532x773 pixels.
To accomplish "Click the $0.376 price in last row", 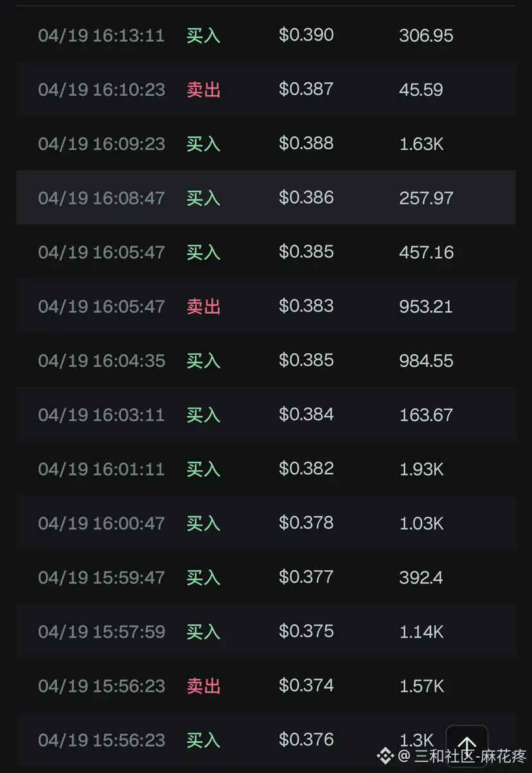I will tap(306, 740).
